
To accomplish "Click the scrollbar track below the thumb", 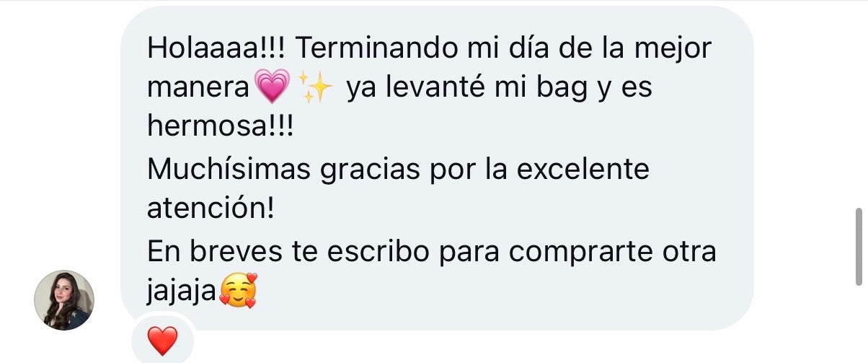I will tap(858, 324).
